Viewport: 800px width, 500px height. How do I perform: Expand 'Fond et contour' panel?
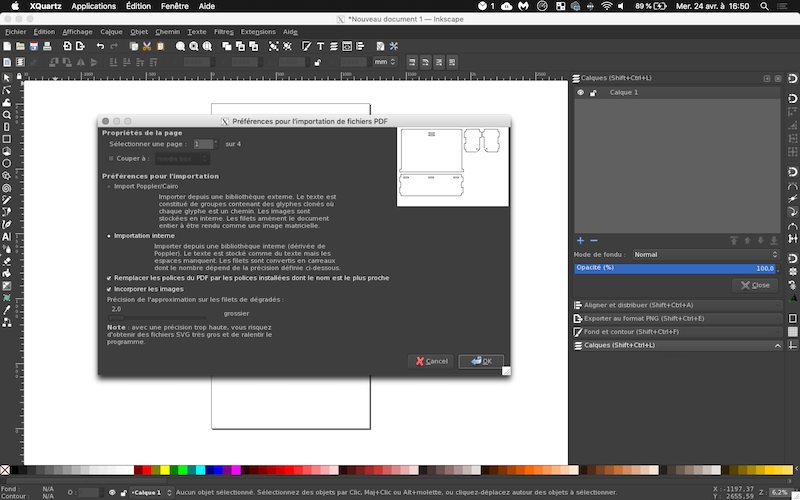click(677, 332)
